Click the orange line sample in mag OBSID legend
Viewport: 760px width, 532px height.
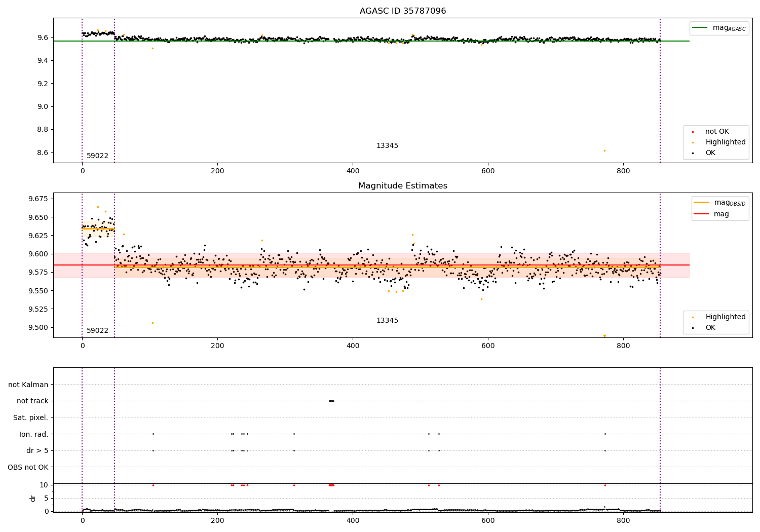pyautogui.click(x=702, y=203)
